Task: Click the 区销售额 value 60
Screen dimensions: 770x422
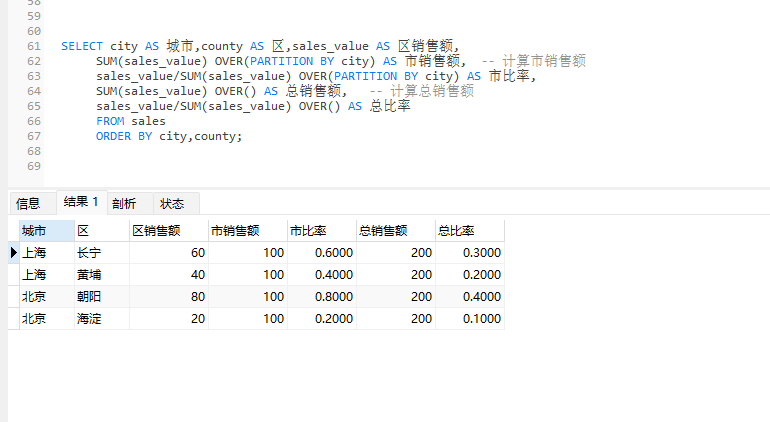Action: (x=169, y=253)
